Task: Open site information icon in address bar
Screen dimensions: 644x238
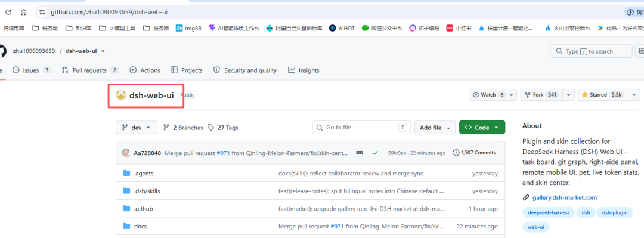Action: pyautogui.click(x=42, y=13)
